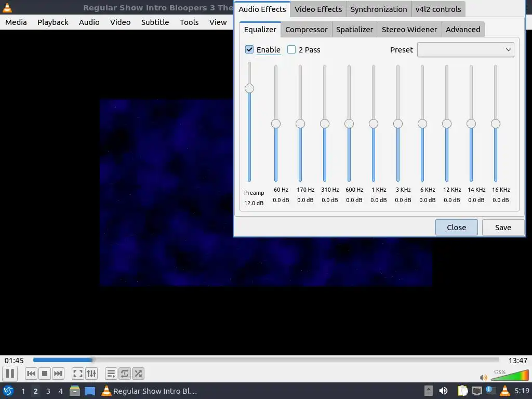Uncheck the equalizer Enable checkbox
The width and height of the screenshot is (532, 399).
(249, 49)
